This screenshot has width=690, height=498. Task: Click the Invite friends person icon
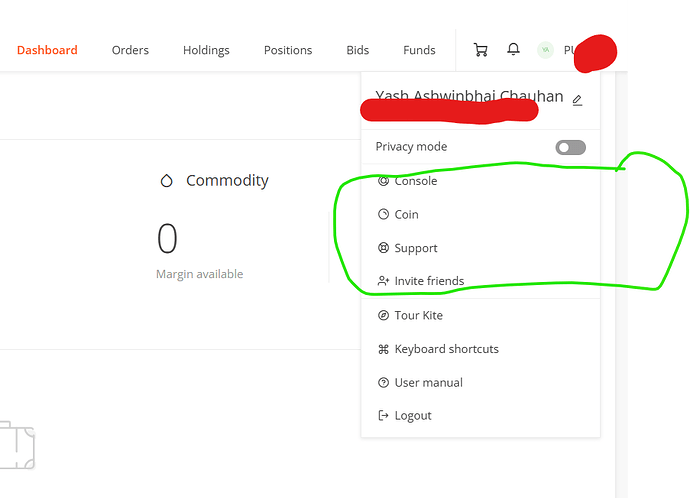[x=383, y=281]
